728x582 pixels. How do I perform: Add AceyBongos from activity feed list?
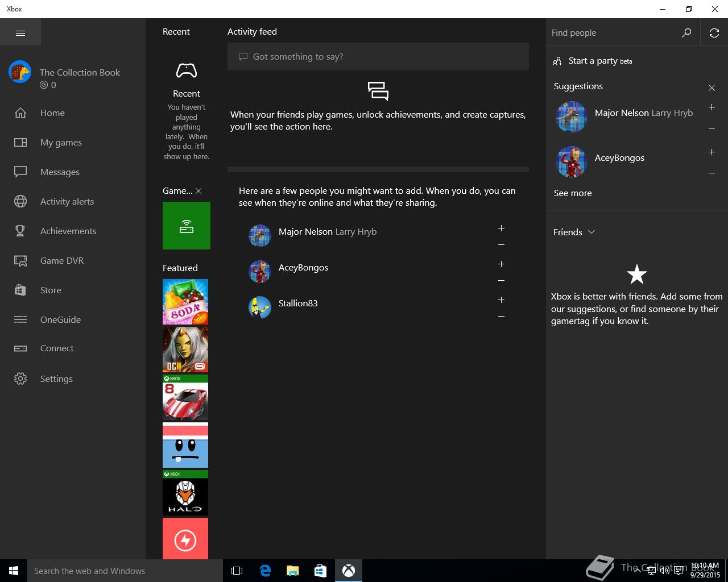point(501,264)
